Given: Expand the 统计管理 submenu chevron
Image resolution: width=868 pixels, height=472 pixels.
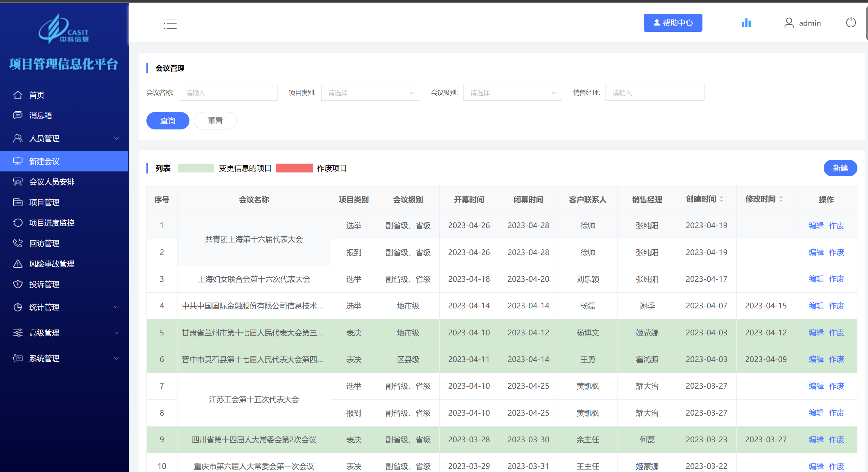Looking at the screenshot, I should [116, 307].
